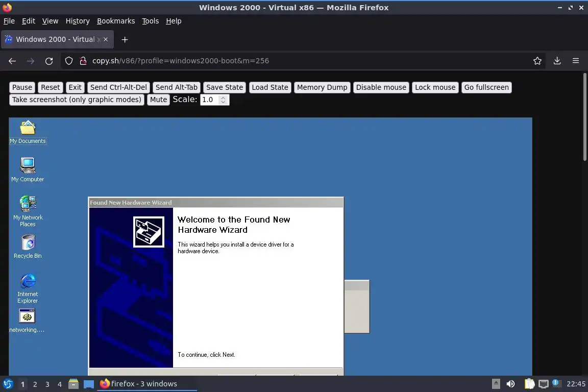Viewport: 588px width, 392px height.
Task: Select the Recycle Bin icon
Action: pyautogui.click(x=28, y=247)
